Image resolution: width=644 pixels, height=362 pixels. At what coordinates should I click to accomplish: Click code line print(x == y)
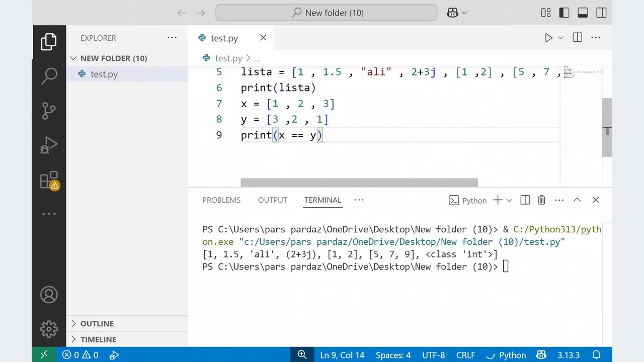[x=282, y=135]
